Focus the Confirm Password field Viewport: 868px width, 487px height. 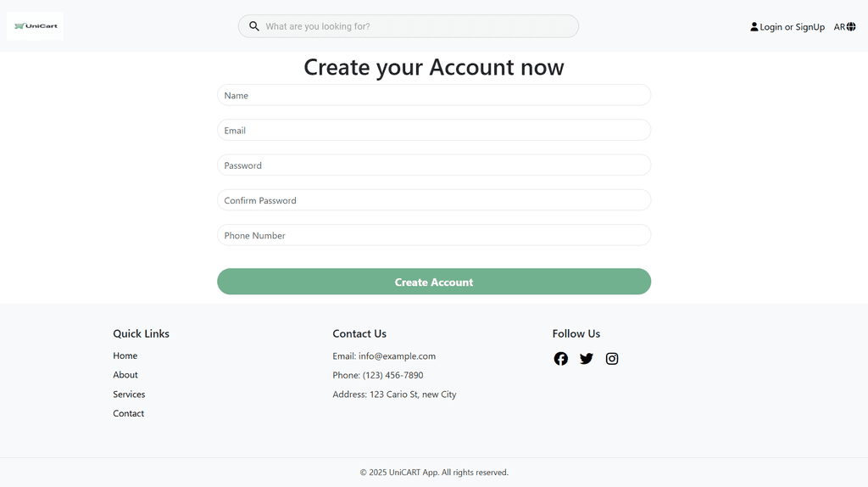[x=434, y=200]
